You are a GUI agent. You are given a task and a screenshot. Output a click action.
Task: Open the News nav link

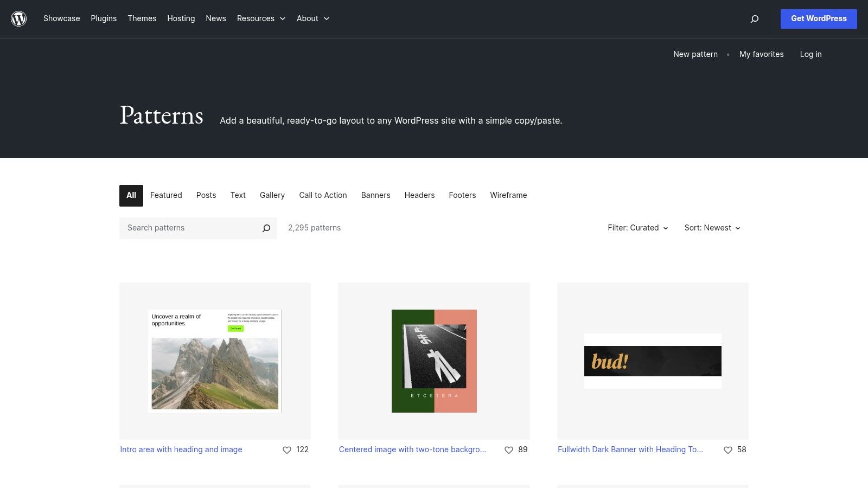(x=216, y=18)
